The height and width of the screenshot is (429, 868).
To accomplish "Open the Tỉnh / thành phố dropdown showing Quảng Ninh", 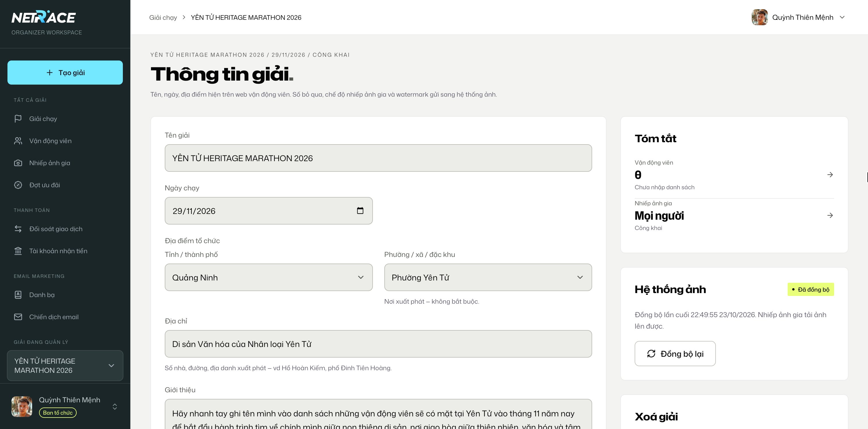I will pos(269,278).
